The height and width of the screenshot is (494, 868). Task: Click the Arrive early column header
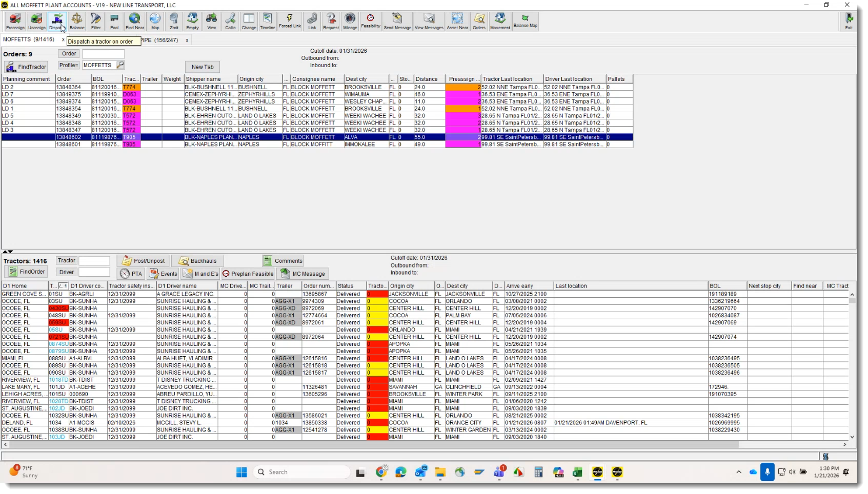[529, 286]
